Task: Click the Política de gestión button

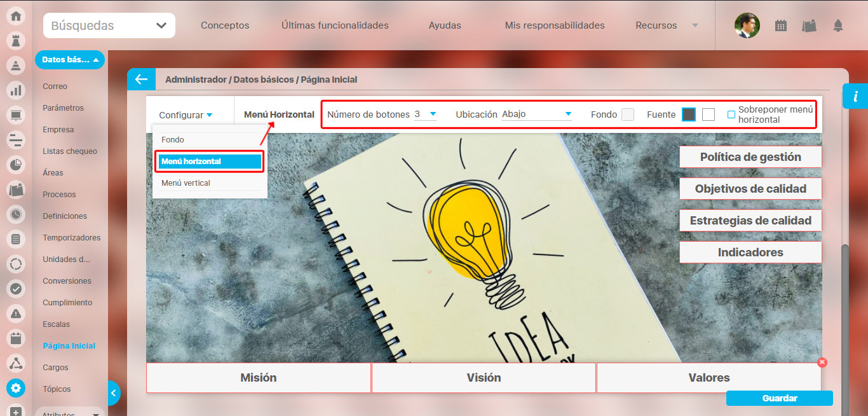Action: (x=750, y=157)
